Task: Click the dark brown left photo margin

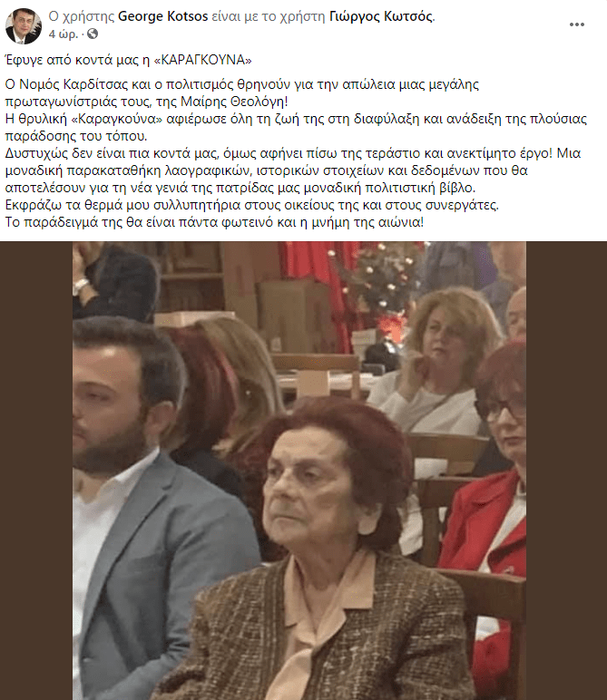Action: (x=36, y=471)
